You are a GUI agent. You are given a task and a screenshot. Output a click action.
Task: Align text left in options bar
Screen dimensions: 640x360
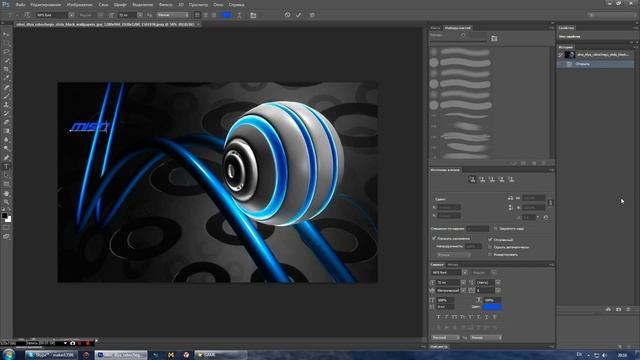[197, 15]
